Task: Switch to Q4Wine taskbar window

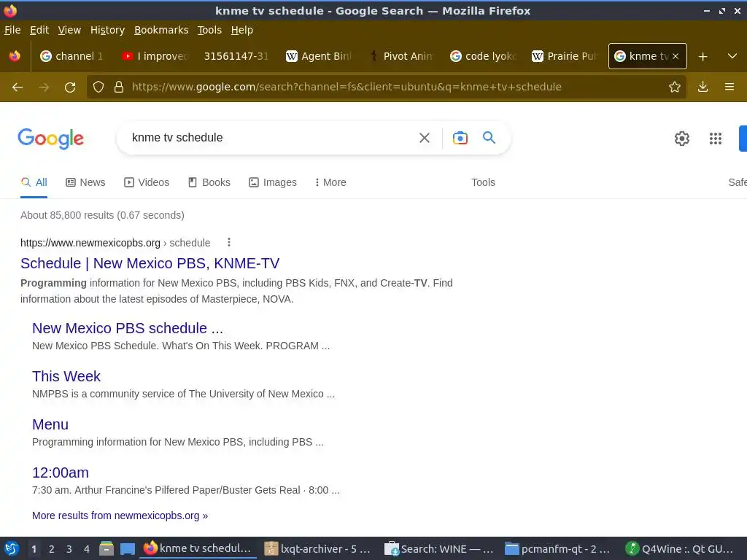Action: point(679,548)
